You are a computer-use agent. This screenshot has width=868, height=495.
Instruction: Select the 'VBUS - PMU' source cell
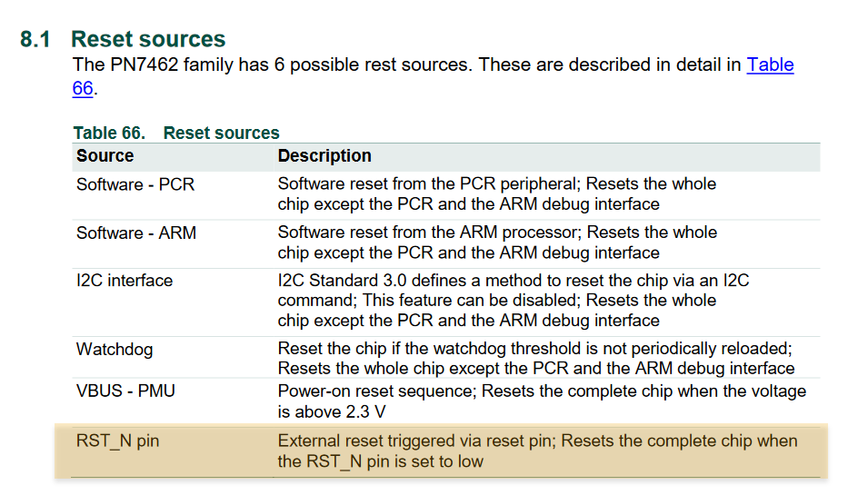pyautogui.click(x=125, y=391)
